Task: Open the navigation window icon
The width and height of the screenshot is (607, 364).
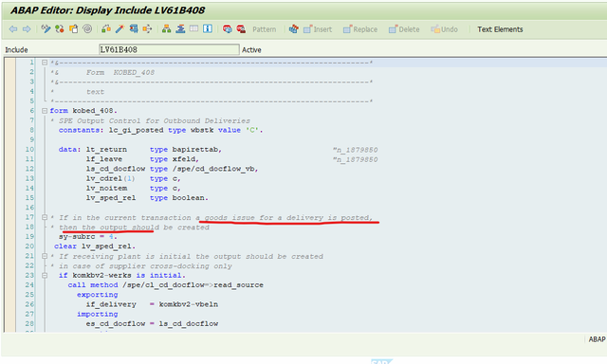Action: coord(180,29)
